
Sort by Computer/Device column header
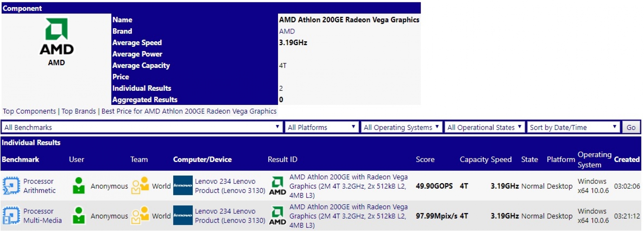(x=202, y=159)
